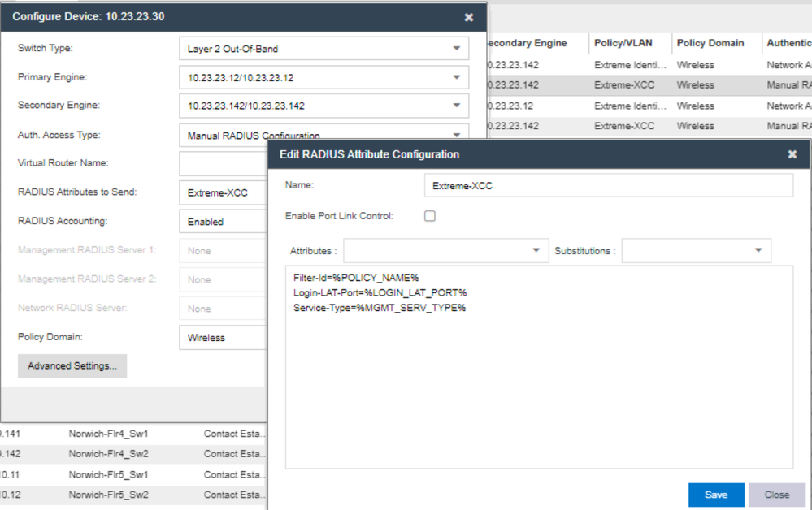Open the RADIUS Accounting Enabled combo box

point(224,222)
